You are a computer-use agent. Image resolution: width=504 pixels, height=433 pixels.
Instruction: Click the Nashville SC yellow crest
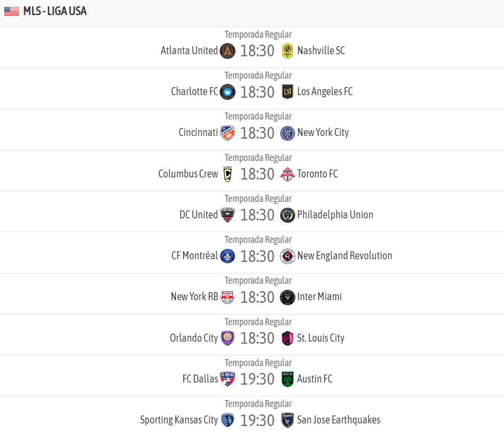(288, 51)
